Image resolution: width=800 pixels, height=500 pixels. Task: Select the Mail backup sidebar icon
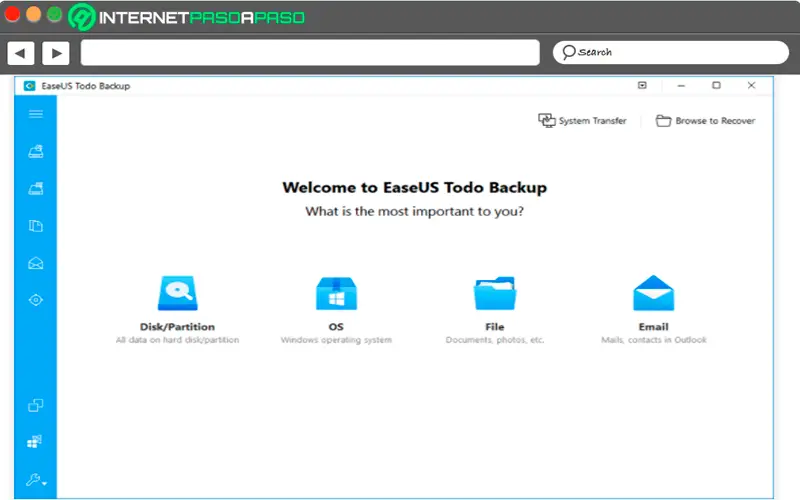coord(36,263)
